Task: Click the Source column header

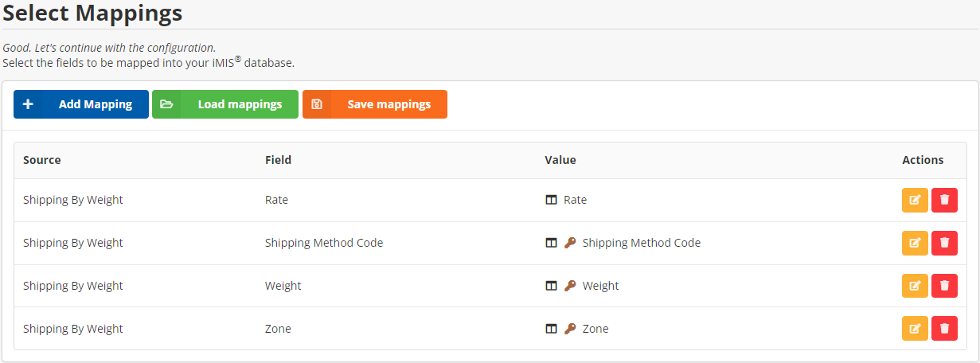Action: click(x=42, y=160)
